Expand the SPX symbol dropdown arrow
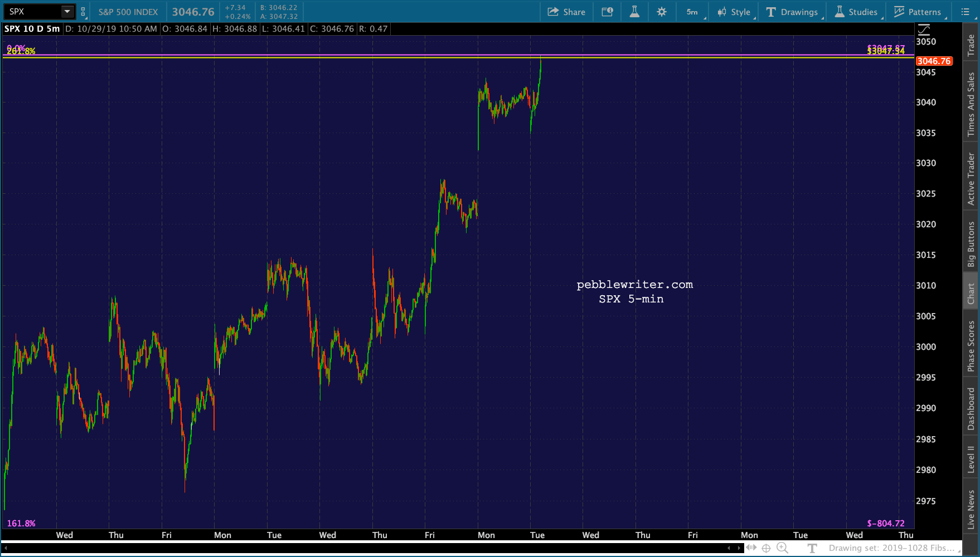The image size is (980, 557). pos(67,11)
